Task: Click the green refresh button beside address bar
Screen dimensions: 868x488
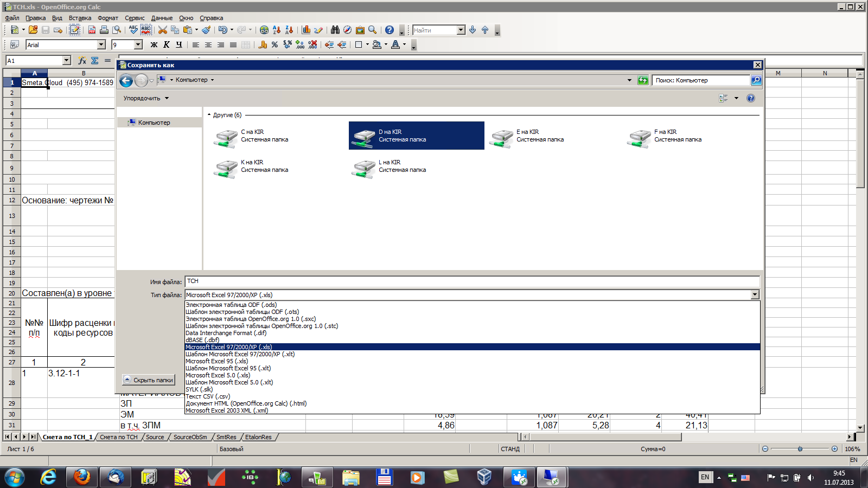Action: pyautogui.click(x=643, y=80)
